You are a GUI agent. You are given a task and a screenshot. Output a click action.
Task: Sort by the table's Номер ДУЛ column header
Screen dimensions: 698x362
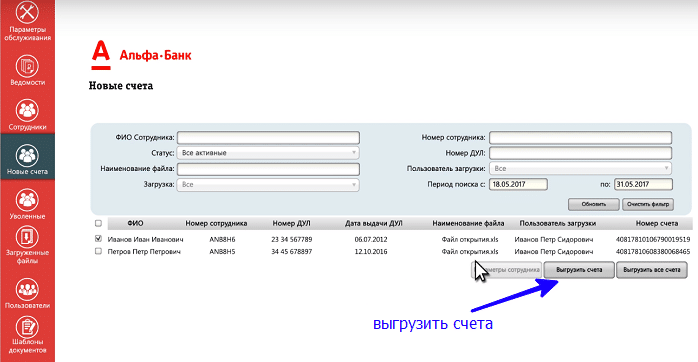[292, 224]
